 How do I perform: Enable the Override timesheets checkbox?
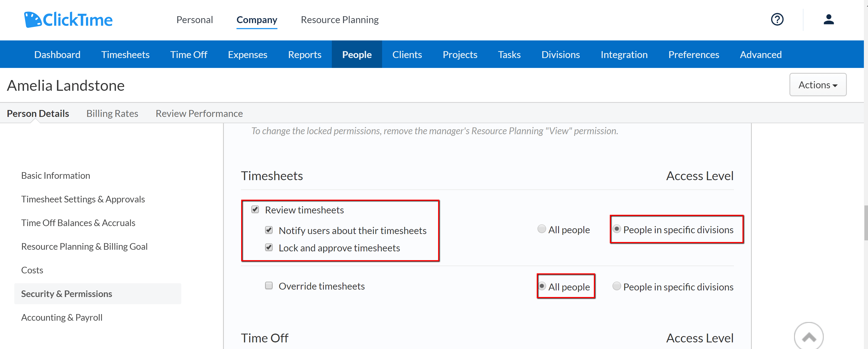(269, 286)
